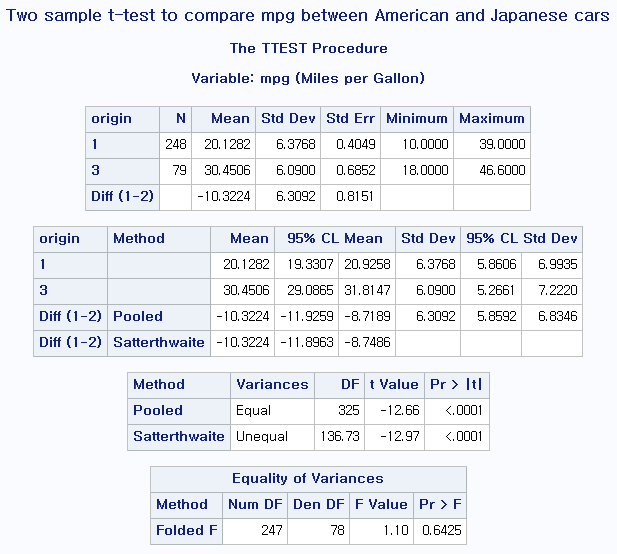The width and height of the screenshot is (617, 554).
Task: Select the 't Value' column header
Action: (394, 384)
